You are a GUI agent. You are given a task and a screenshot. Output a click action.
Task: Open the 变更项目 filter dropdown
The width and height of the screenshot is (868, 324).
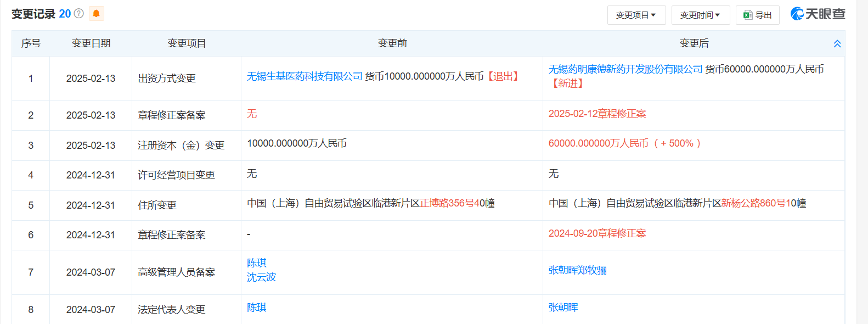click(x=636, y=15)
